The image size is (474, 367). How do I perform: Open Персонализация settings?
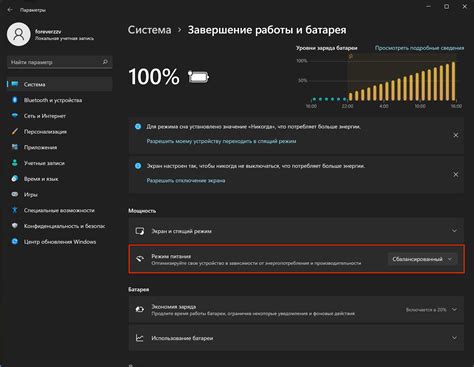tap(60, 132)
